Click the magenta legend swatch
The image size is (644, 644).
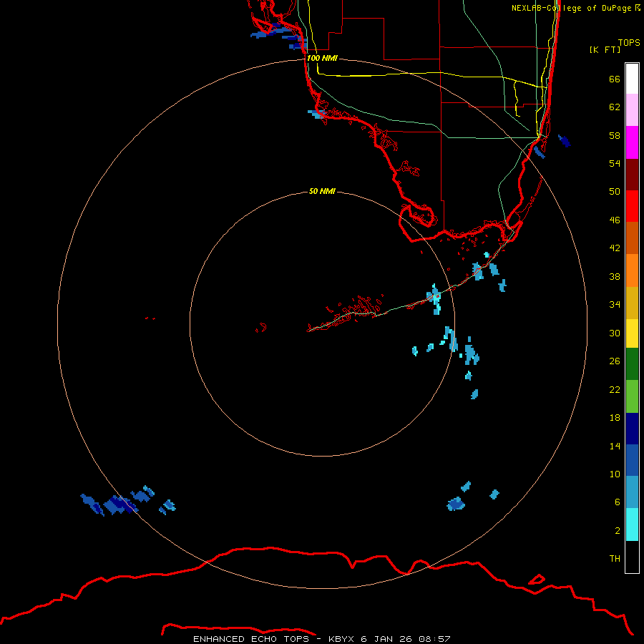tap(632, 142)
